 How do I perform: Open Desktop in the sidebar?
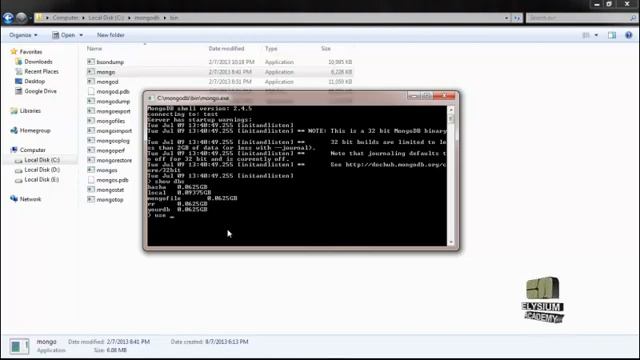[34, 81]
